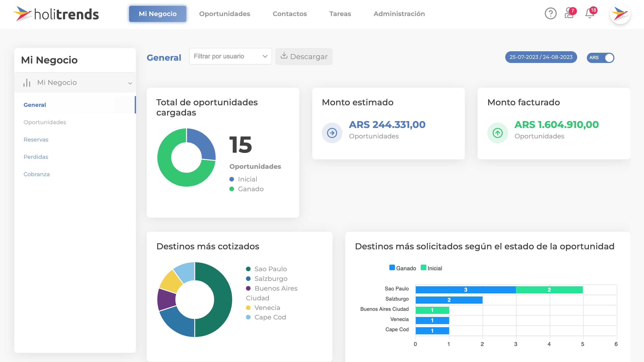The height and width of the screenshot is (362, 644).
Task: Toggle Venecia legend entry
Action: pos(263,308)
